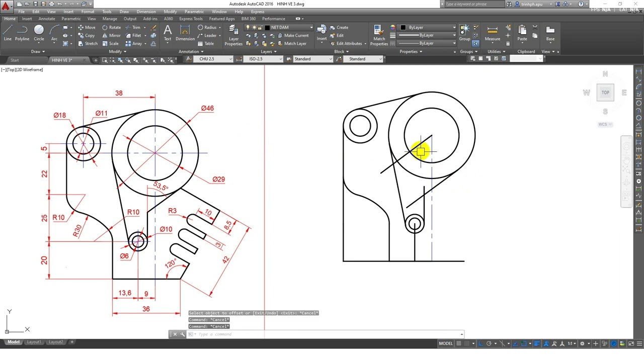This screenshot has height=362, width=644.
Task: Click the Dimension tool
Action: [185, 33]
